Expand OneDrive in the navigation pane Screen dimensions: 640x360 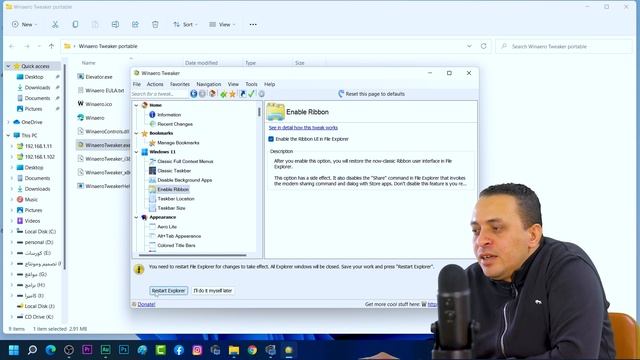(x=8, y=122)
